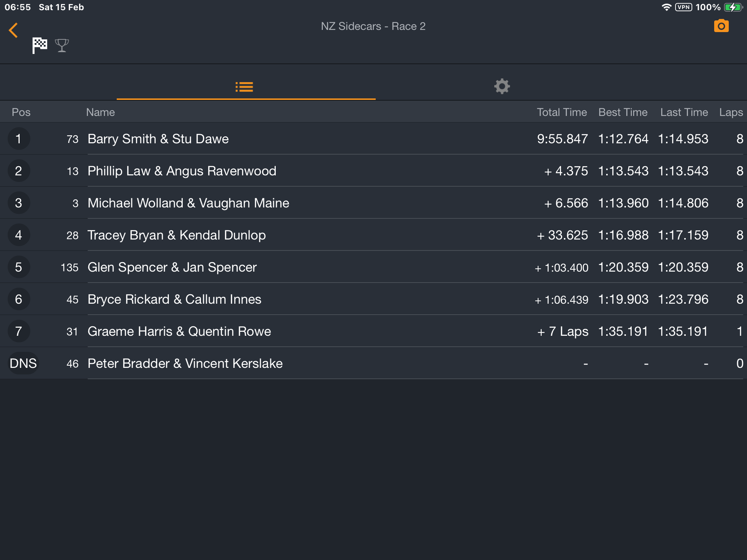Tap best time 1:19.903
This screenshot has height=560, width=747.
(x=623, y=299)
